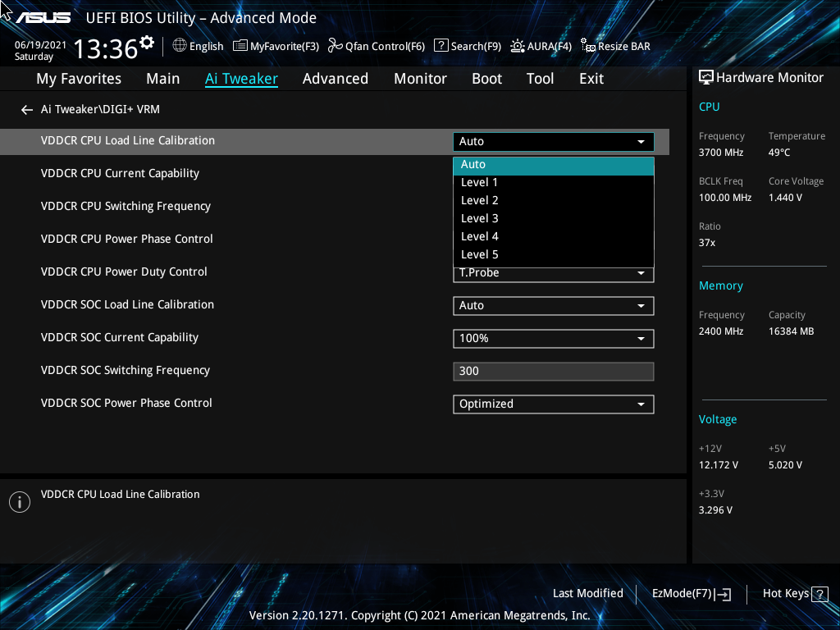Open Qfan Control from the top toolbar
Image resolution: width=840 pixels, height=630 pixels.
coord(376,46)
